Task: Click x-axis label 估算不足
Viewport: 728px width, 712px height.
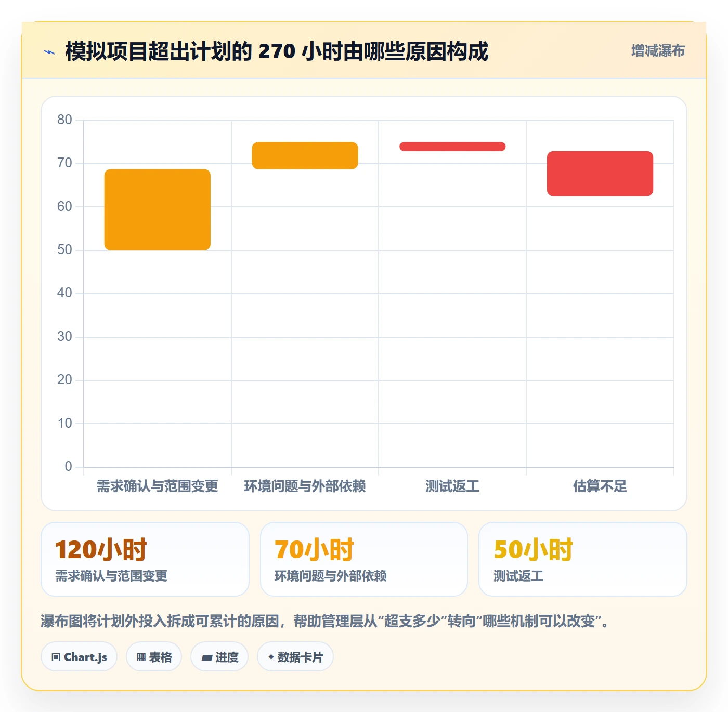Action: pos(600,486)
